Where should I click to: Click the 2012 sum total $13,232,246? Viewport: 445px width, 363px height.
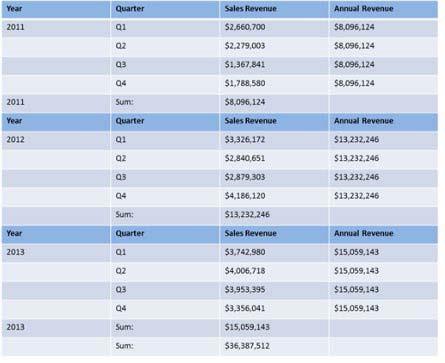pos(247,214)
